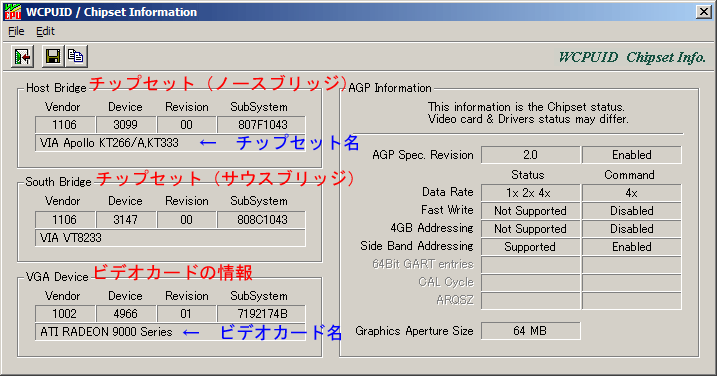Click Graphics Aperture Size 64 MB field
The height and width of the screenshot is (376, 717).
point(530,331)
